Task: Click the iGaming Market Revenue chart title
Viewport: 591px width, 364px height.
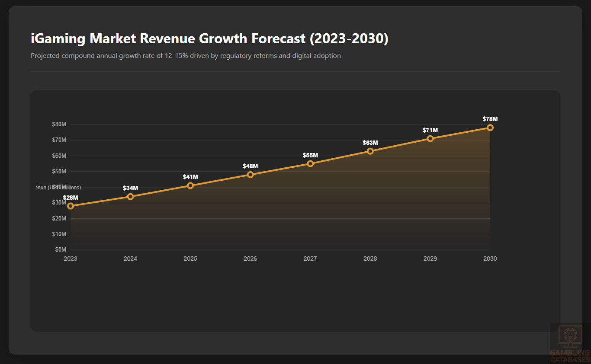Action: [209, 38]
